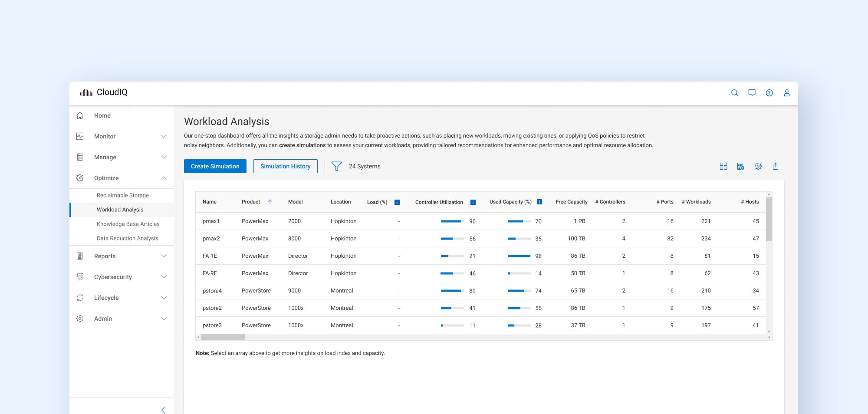The width and height of the screenshot is (868, 414).
Task: Click the search magnifier icon in header
Action: click(x=734, y=93)
